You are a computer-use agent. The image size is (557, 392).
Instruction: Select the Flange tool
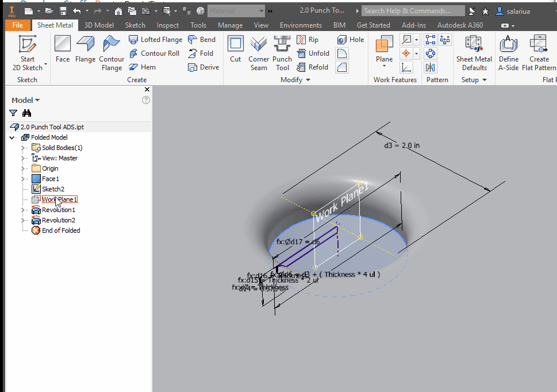coord(85,49)
